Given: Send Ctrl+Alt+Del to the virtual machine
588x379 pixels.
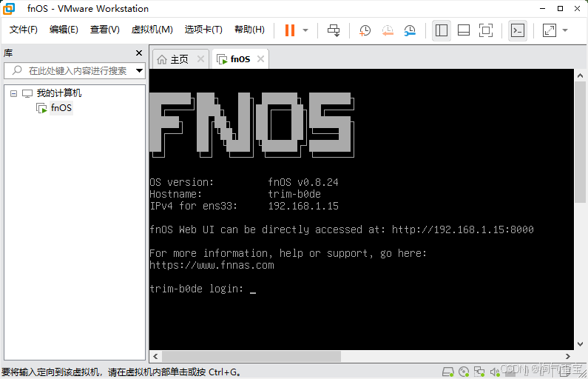Looking at the screenshot, I should coord(334,30).
